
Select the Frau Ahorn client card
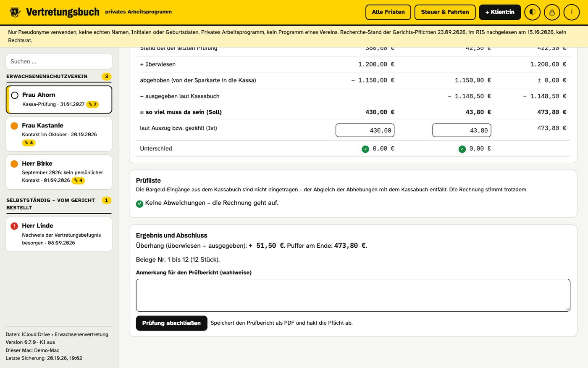point(59,100)
